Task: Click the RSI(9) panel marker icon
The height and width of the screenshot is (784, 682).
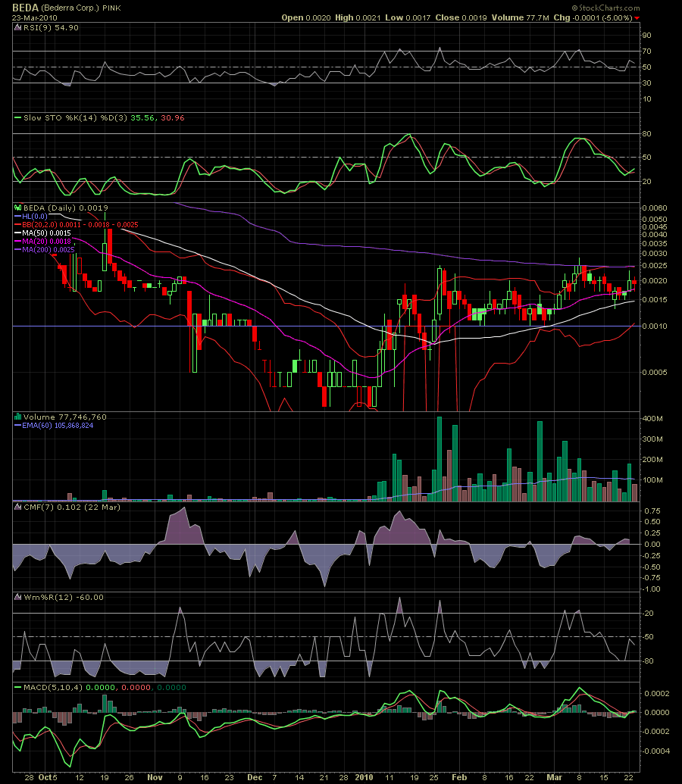Action: click(17, 27)
